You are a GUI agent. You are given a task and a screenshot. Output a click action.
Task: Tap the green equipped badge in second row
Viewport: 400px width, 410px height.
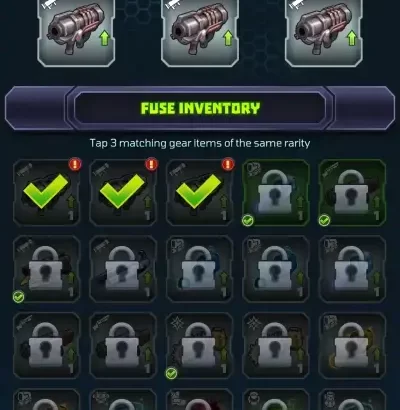(x=19, y=296)
